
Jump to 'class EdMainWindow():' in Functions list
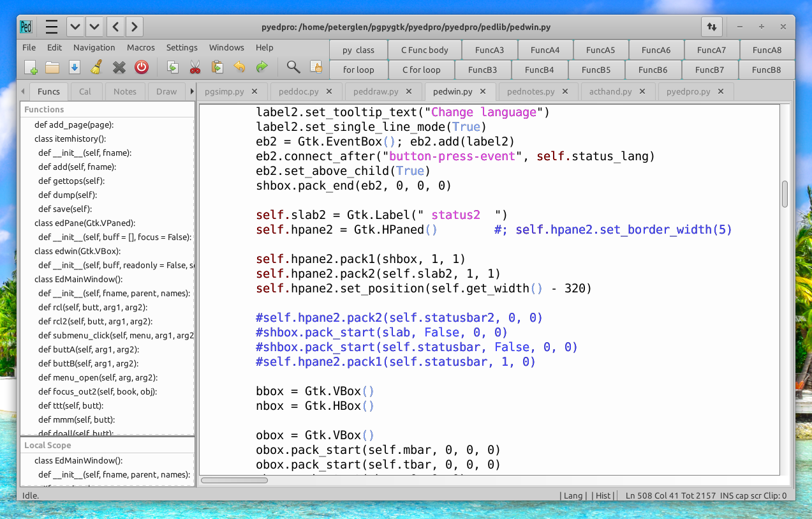tap(78, 279)
